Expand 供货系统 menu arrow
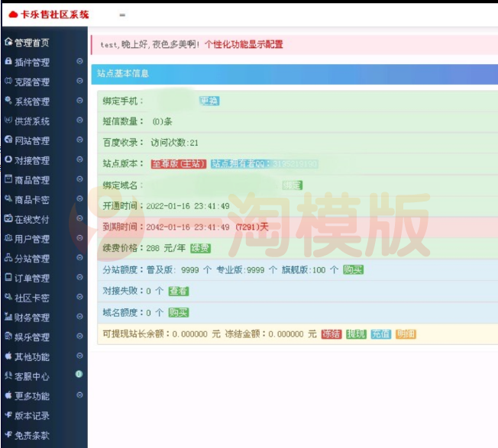The image size is (498, 448). pyautogui.click(x=79, y=121)
